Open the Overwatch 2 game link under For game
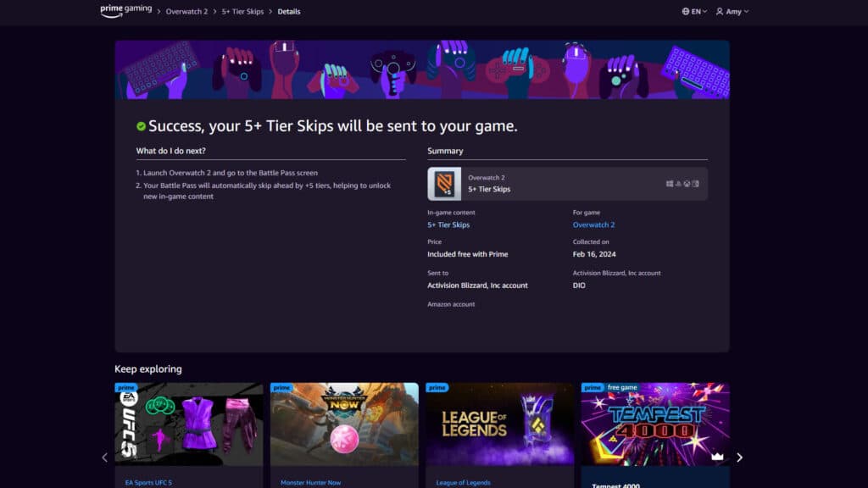This screenshot has width=868, height=488. (x=593, y=225)
